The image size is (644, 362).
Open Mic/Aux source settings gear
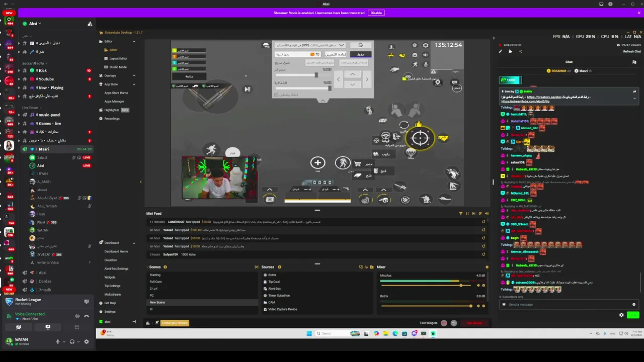(484, 286)
